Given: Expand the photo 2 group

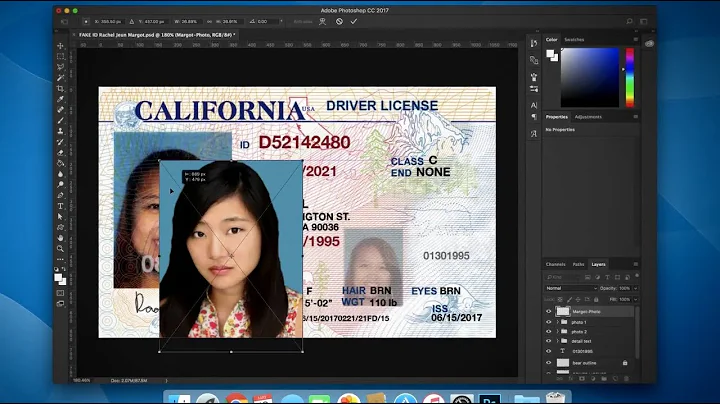Looking at the screenshot, I should (557, 331).
